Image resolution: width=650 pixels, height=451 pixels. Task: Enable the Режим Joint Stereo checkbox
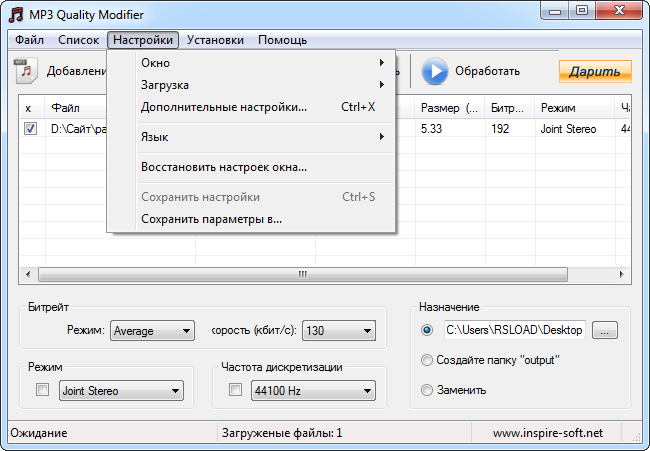coord(42,390)
